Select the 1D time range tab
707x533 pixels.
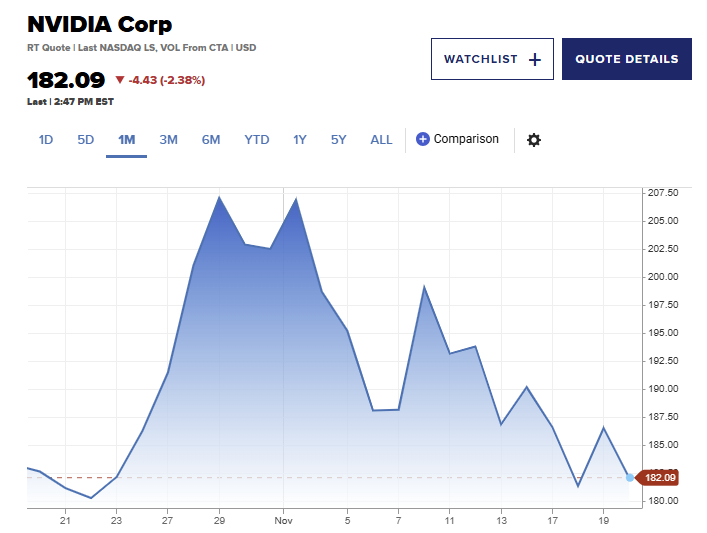point(46,140)
